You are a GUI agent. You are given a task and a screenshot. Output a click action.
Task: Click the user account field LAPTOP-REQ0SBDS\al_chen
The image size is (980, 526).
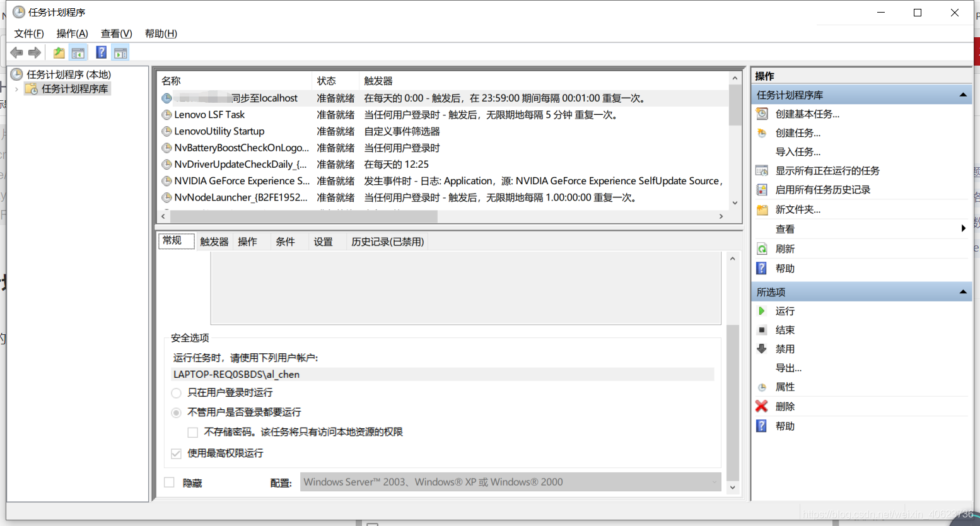click(x=443, y=375)
